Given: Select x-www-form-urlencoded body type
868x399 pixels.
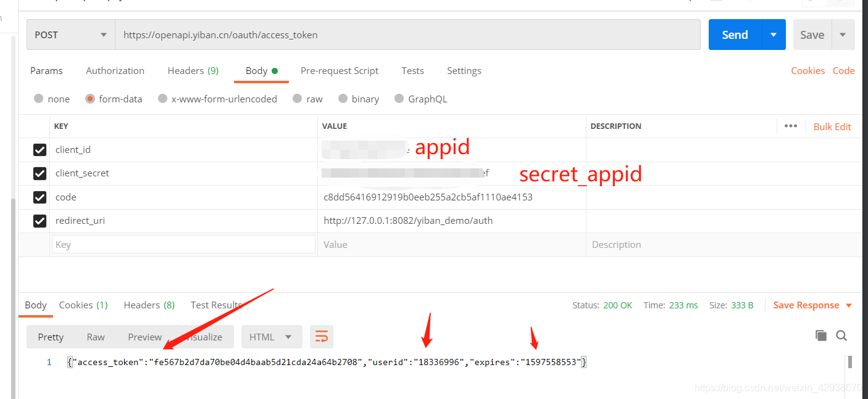Looking at the screenshot, I should [x=217, y=99].
